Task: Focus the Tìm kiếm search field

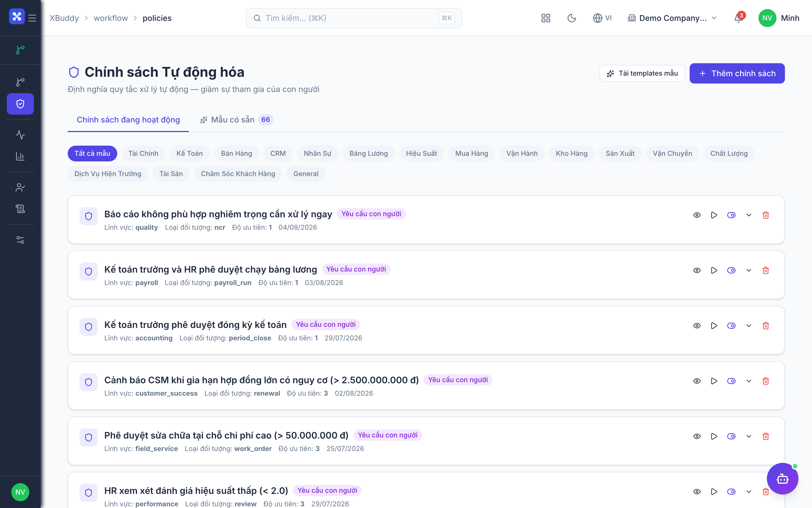Action: [354, 18]
